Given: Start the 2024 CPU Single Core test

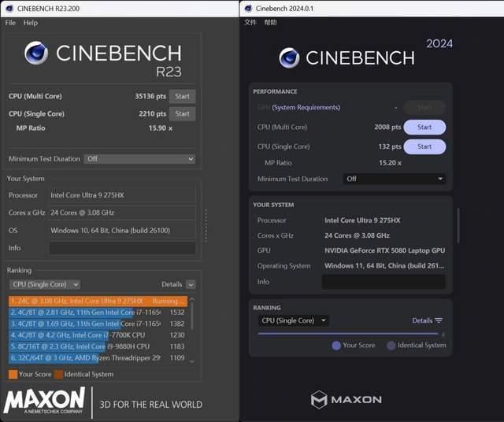Looking at the screenshot, I should 424,146.
